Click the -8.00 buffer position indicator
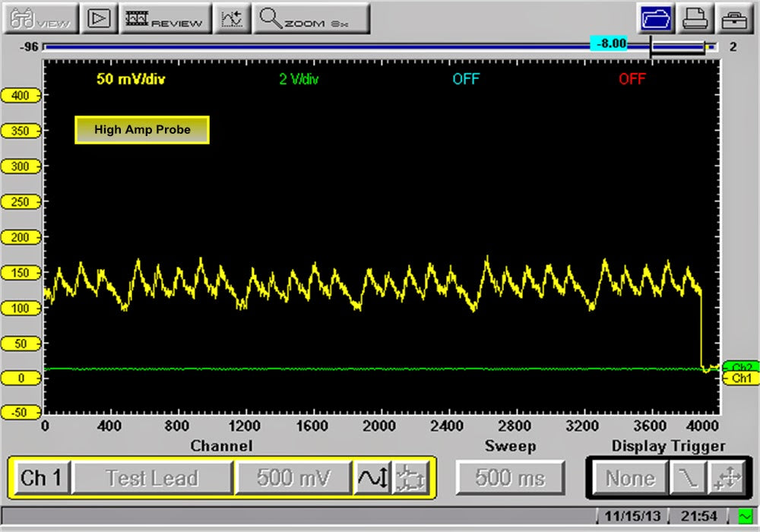Screen dimensions: 760x532 [x=608, y=43]
